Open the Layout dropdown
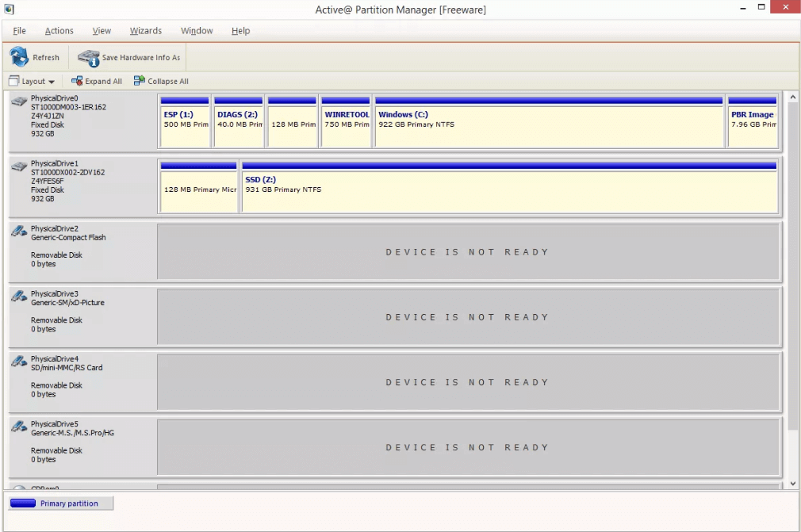The image size is (801, 532). (x=32, y=81)
